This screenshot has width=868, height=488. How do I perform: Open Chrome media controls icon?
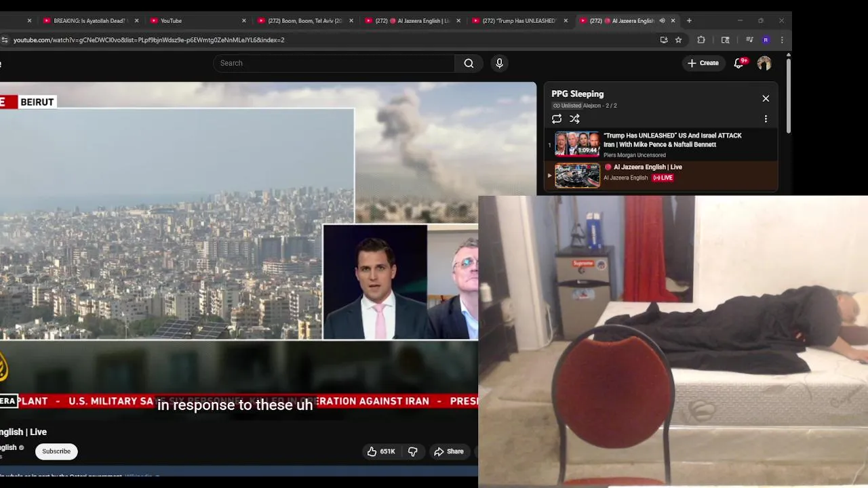coord(749,40)
